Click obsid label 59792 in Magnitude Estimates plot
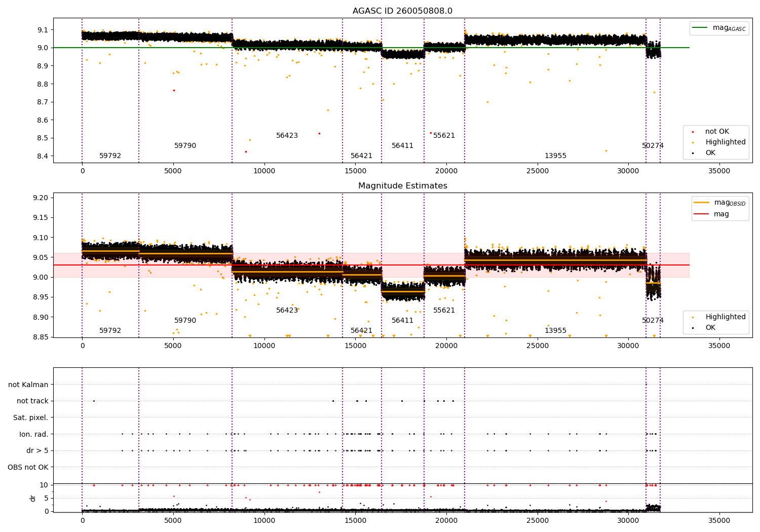 110,331
